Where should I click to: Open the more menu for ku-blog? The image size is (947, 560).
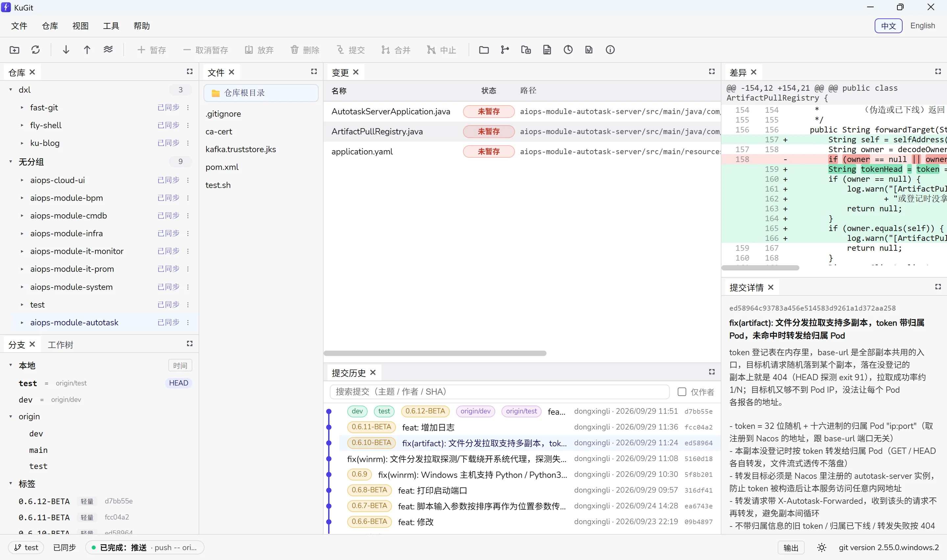(188, 143)
